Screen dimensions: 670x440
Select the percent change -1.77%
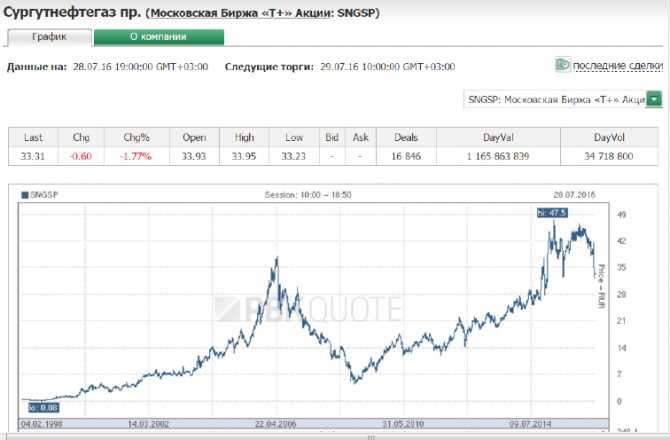136,156
